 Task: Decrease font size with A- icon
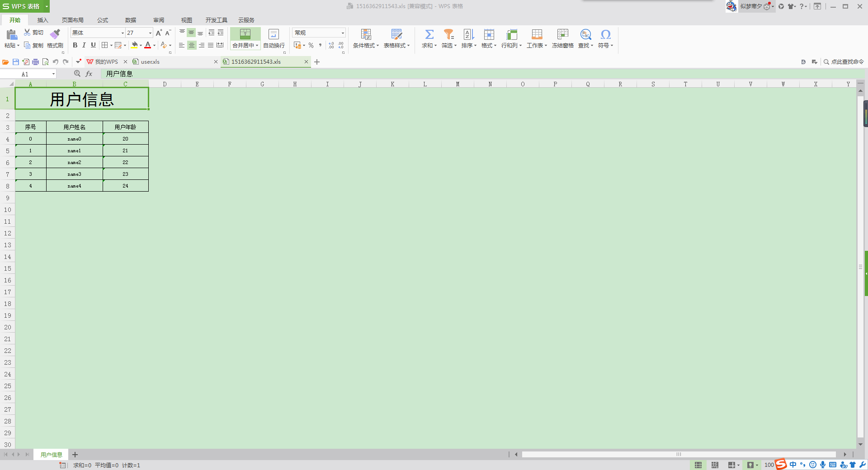click(x=168, y=33)
